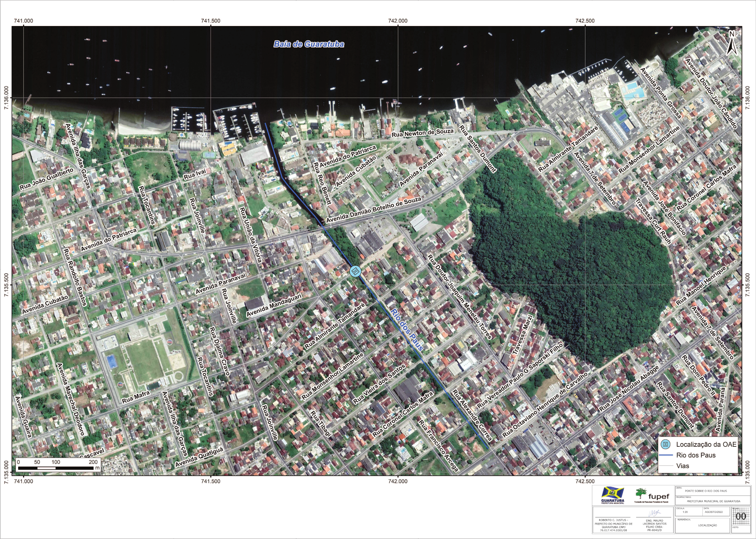
Task: Click the Rua Mafra street label
Action: click(x=136, y=397)
